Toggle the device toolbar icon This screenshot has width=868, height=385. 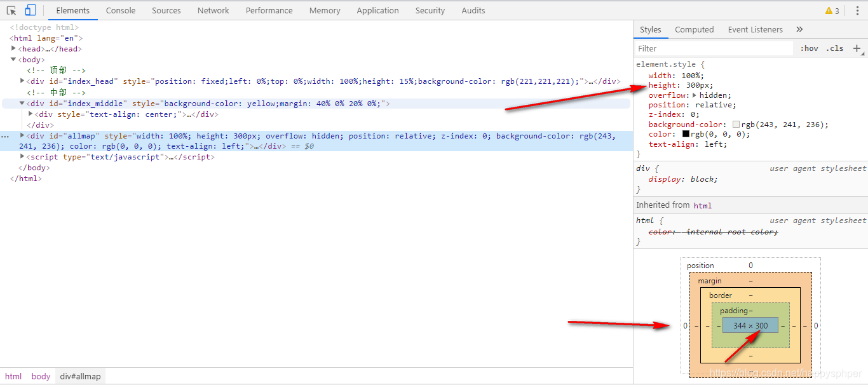point(31,10)
